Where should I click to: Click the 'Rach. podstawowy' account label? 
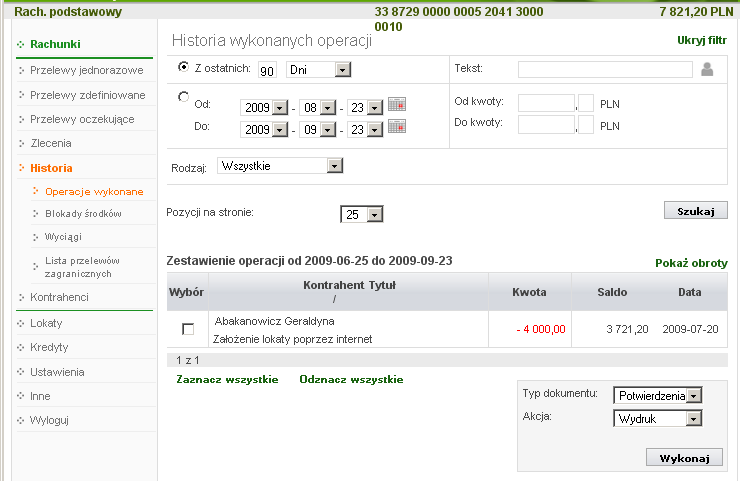click(68, 11)
